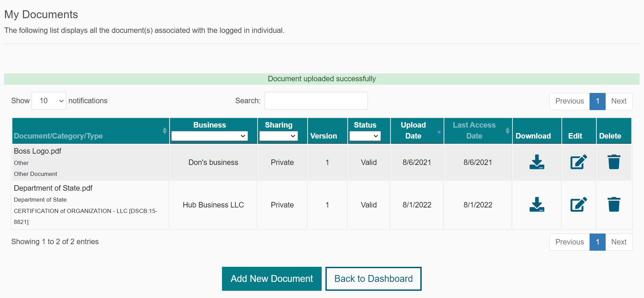Image resolution: width=644 pixels, height=298 pixels.
Task: Click the CERTIFICATION of ORGANIZATION type text
Action: [85, 216]
